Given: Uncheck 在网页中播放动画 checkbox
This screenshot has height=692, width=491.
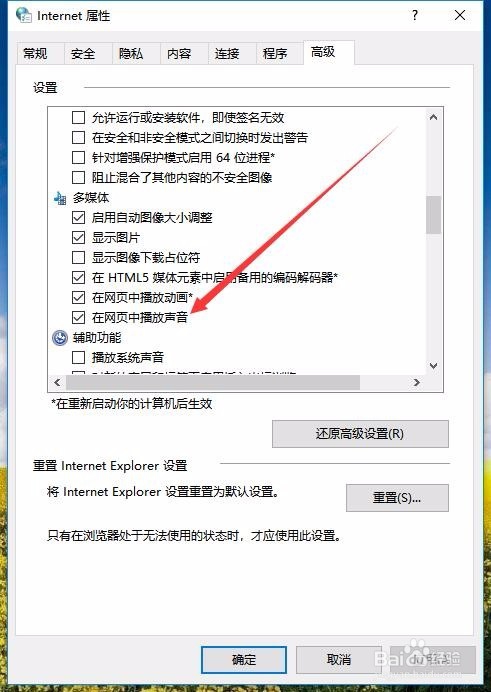Looking at the screenshot, I should [x=79, y=297].
